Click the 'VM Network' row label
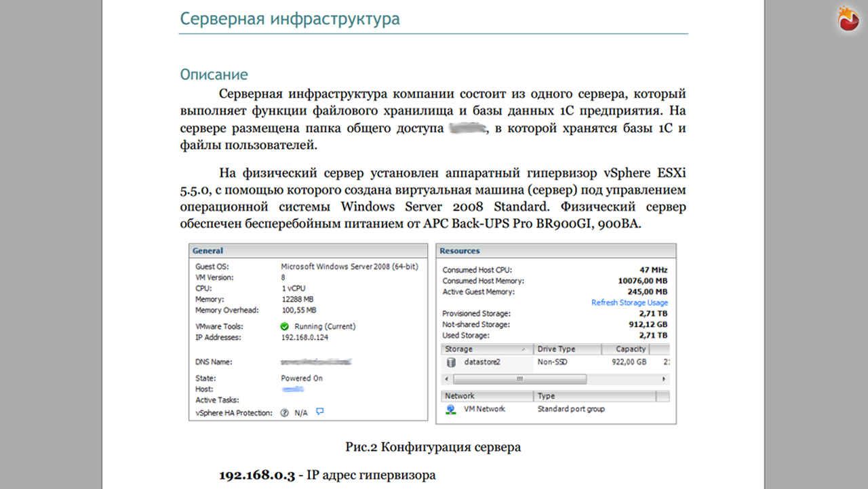The image size is (868, 489). tap(484, 409)
